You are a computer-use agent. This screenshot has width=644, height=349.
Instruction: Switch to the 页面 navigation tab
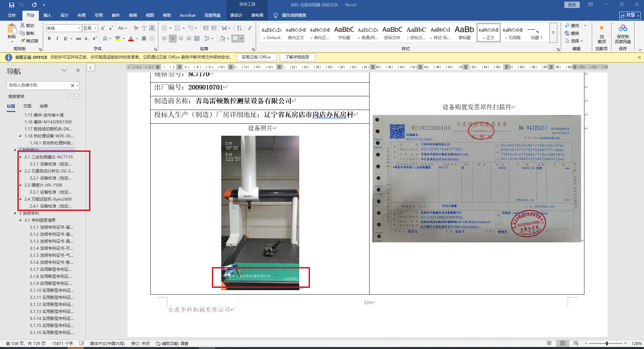coord(27,106)
